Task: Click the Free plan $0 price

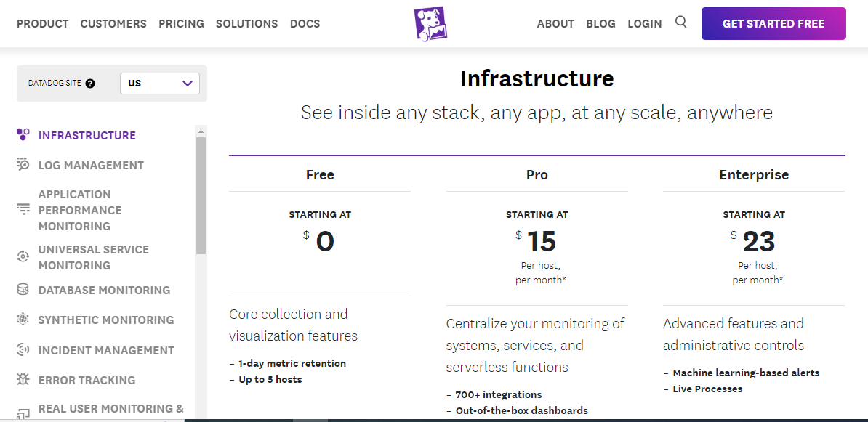Action: tap(319, 241)
